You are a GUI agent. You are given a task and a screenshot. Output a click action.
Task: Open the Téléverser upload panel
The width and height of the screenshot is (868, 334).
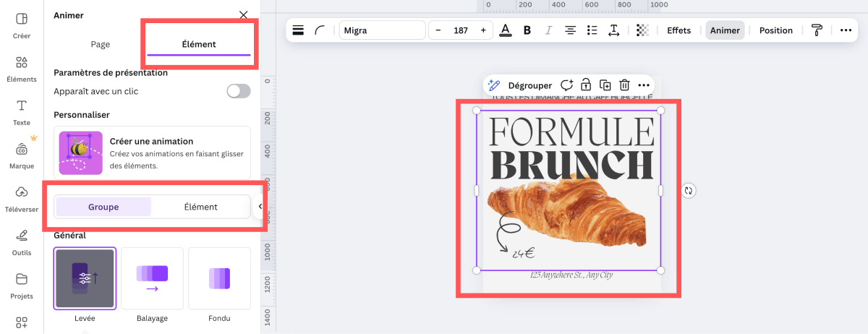(x=21, y=199)
